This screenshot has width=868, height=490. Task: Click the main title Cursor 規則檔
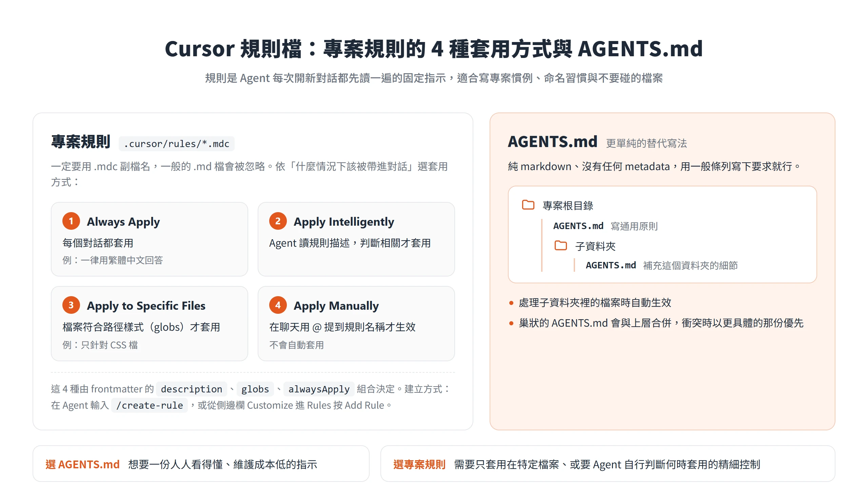tap(434, 49)
